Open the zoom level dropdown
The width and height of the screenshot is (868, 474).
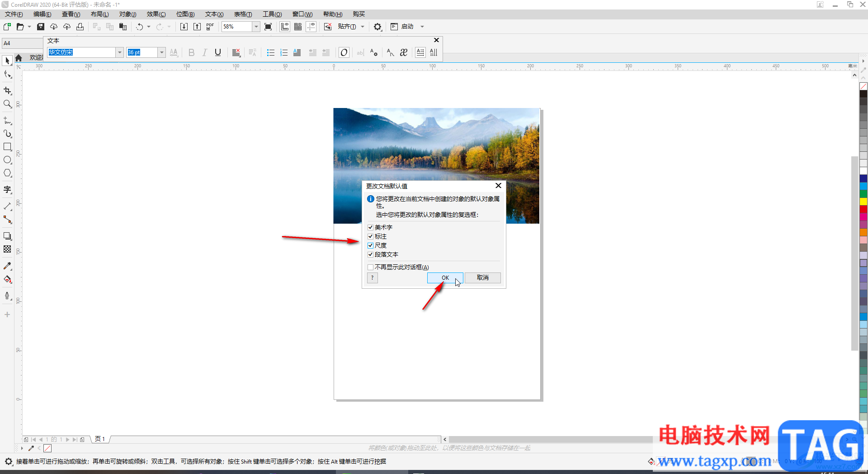pos(256,27)
